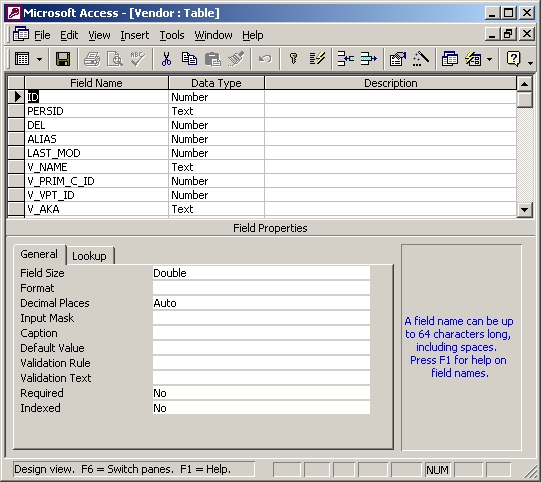Click the Datasheet View toolbar icon

(22, 59)
